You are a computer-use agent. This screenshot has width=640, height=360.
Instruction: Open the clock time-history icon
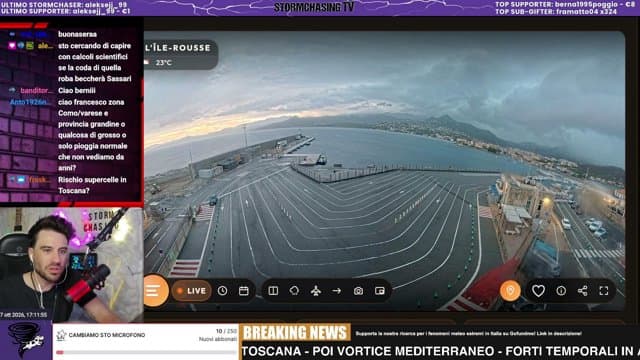222,291
